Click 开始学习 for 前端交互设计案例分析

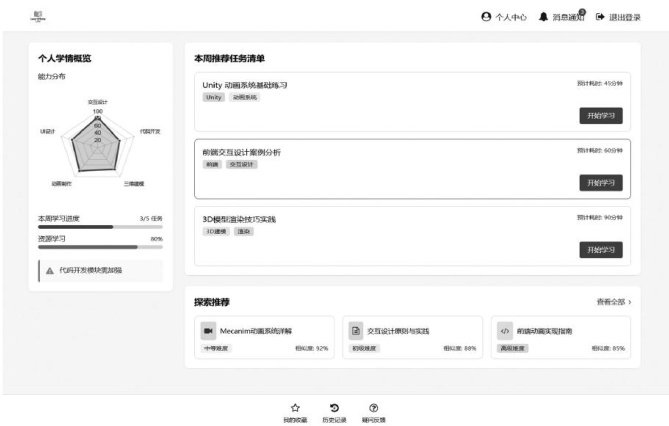tap(600, 182)
